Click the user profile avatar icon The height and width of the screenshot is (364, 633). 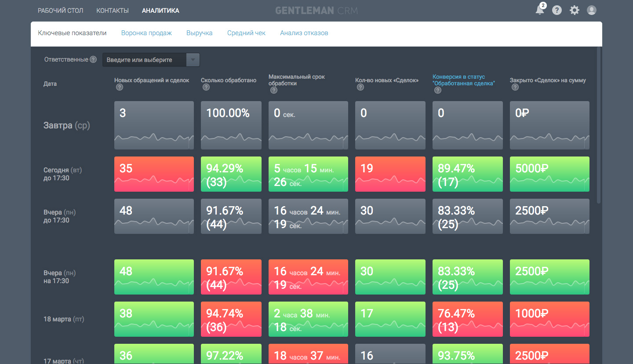(591, 10)
